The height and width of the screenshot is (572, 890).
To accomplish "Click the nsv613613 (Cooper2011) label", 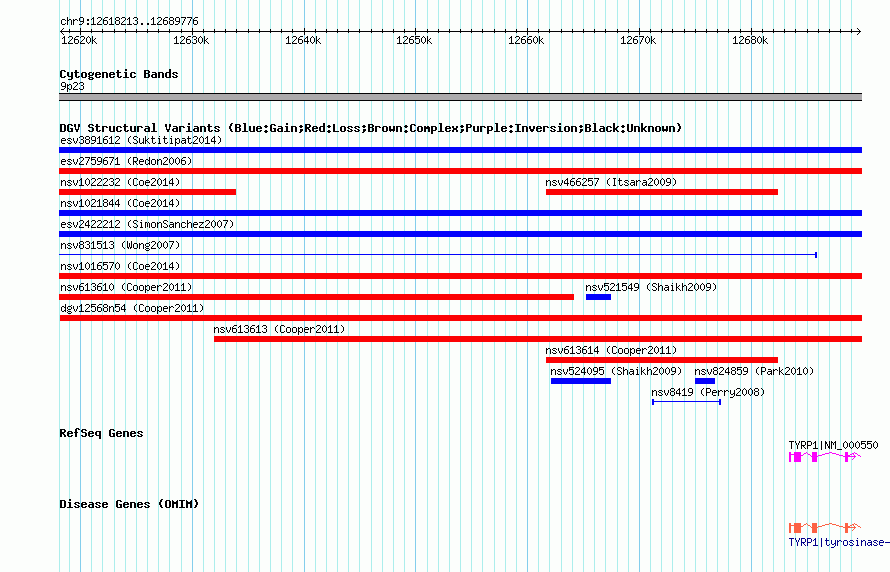I will click(279, 329).
